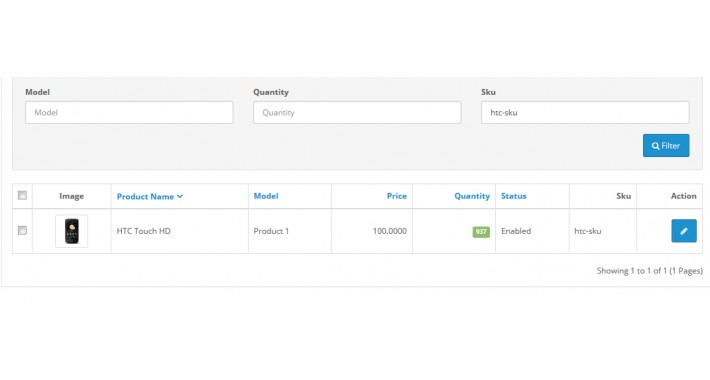Focus the Model filter input field
Screen dimensions: 710x380
129,112
